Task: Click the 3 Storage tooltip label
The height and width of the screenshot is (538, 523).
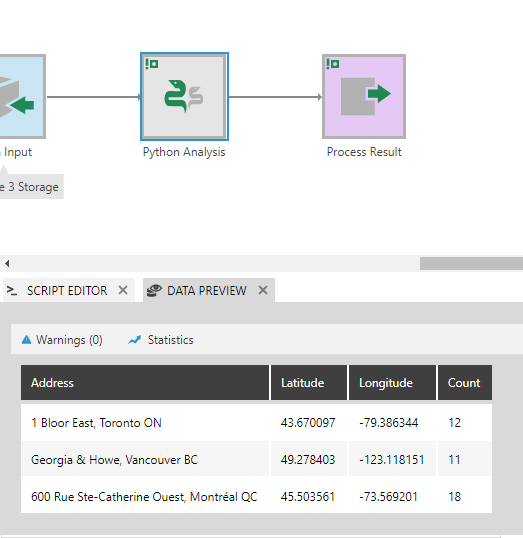Action: point(31,187)
